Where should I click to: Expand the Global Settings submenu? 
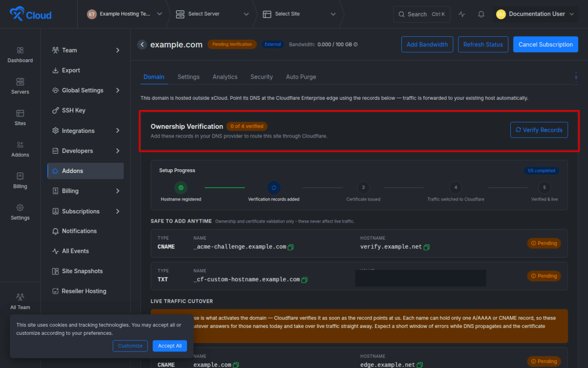[x=118, y=90]
